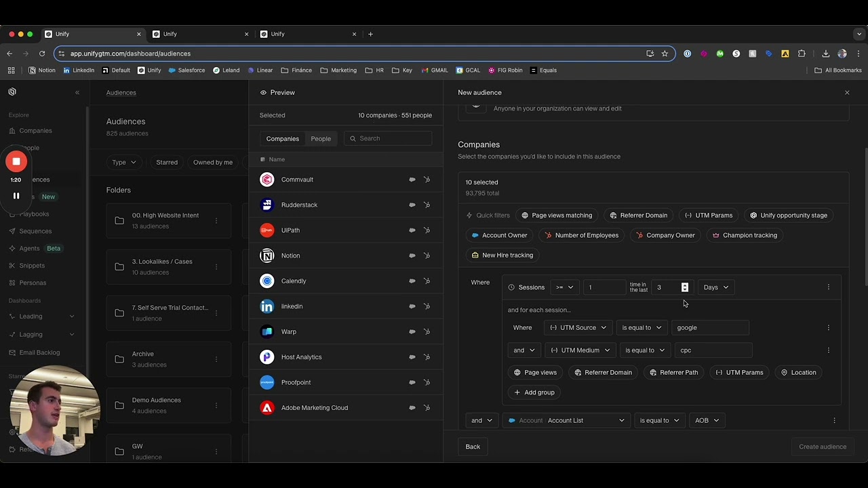This screenshot has width=868, height=488.
Task: Click the HubSpot icon in Rudderstack row
Action: [x=427, y=205]
